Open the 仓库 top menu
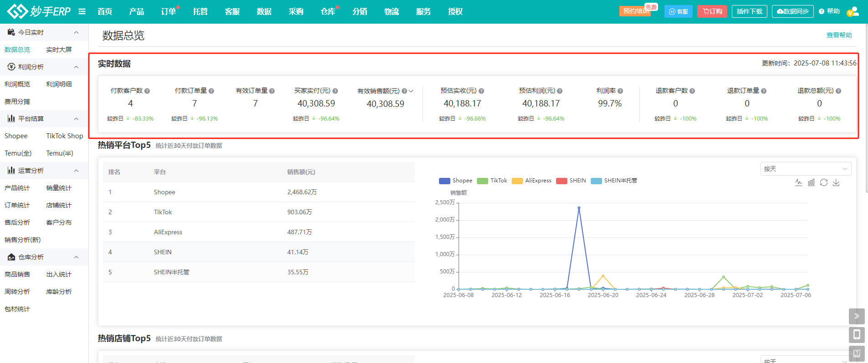 pos(328,11)
